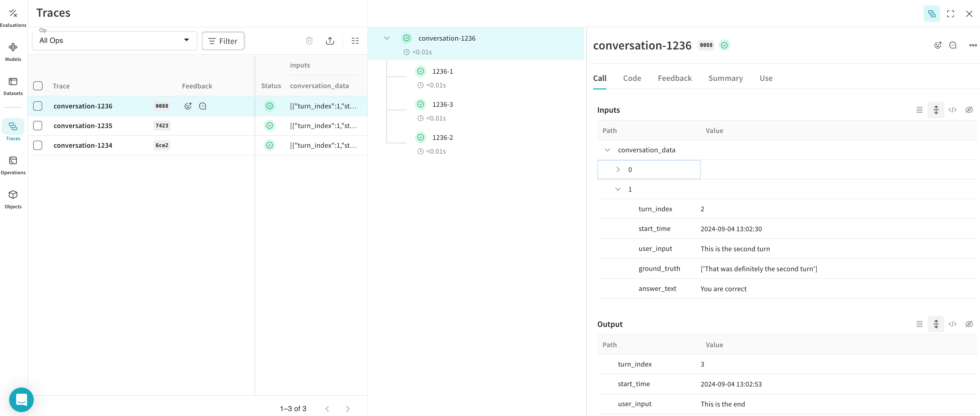Open the Objects sidebar section
Screen dimensions: 980x416
13,199
